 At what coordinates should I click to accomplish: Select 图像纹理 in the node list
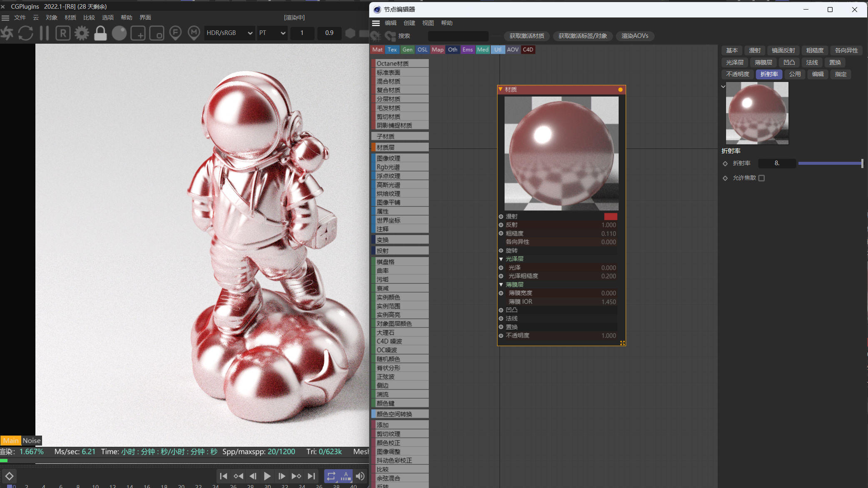400,158
